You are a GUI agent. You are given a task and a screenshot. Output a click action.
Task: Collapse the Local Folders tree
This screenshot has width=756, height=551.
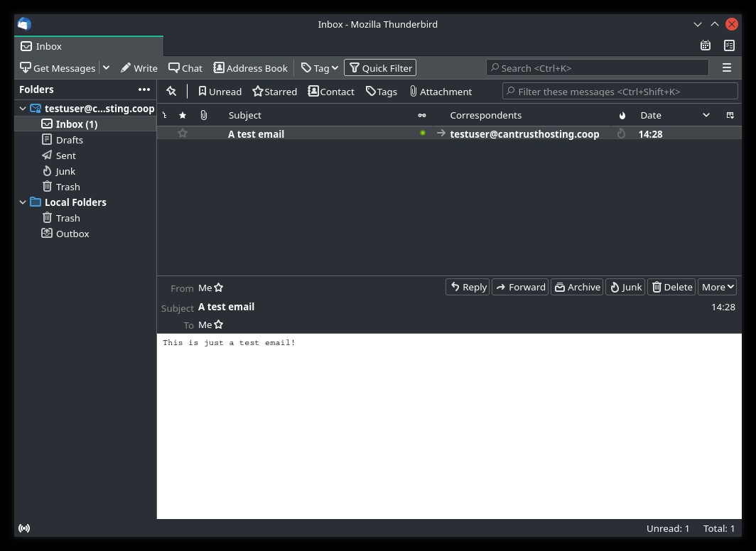click(x=23, y=202)
